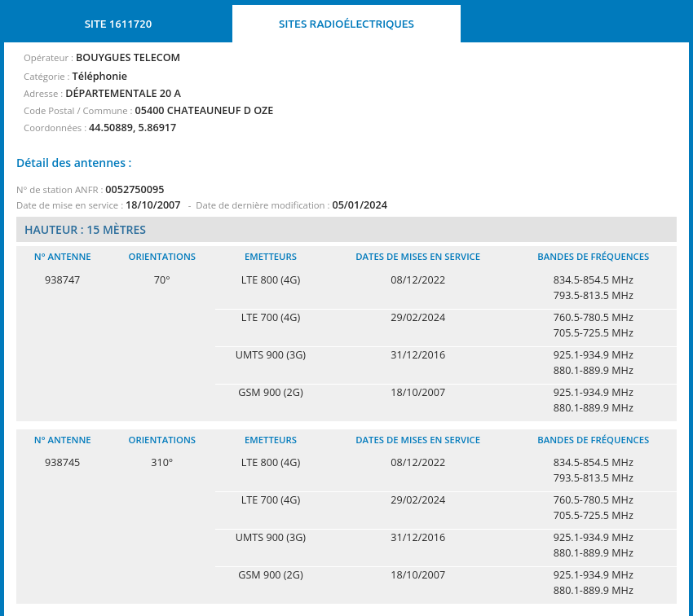Click date 31/12/2016 for antenna 938745
The width and height of the screenshot is (693, 616).
pyautogui.click(x=417, y=538)
